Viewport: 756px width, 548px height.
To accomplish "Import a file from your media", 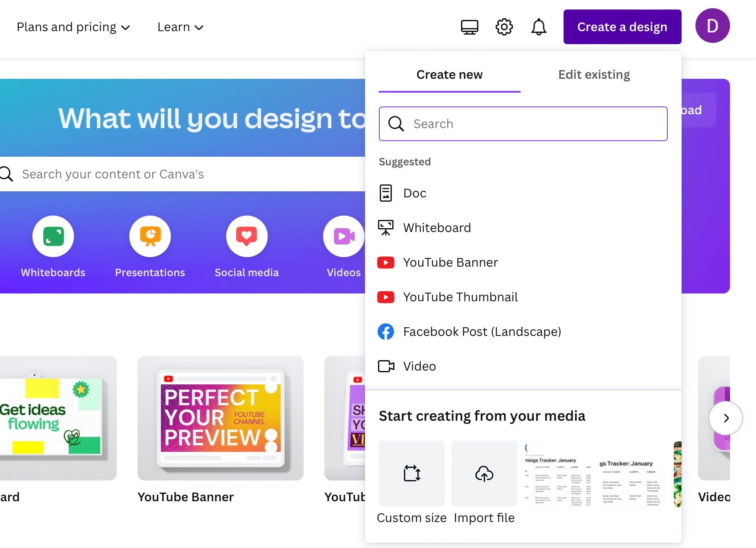I will pyautogui.click(x=484, y=473).
